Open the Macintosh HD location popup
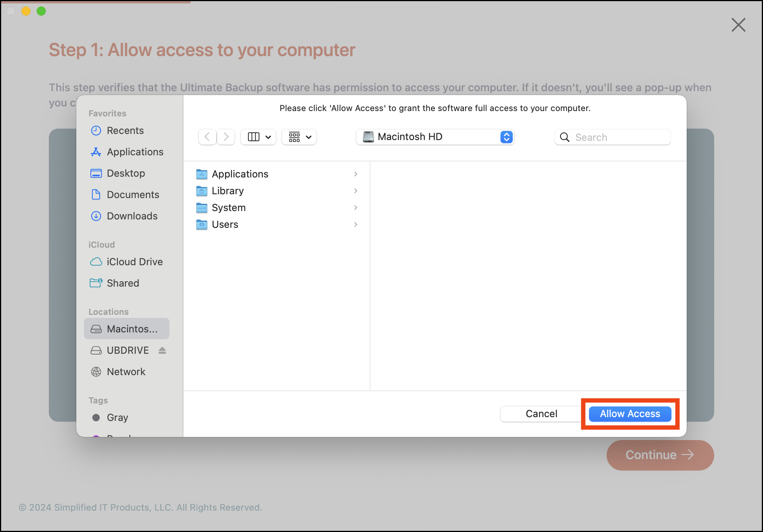This screenshot has height=532, width=763. [435, 137]
